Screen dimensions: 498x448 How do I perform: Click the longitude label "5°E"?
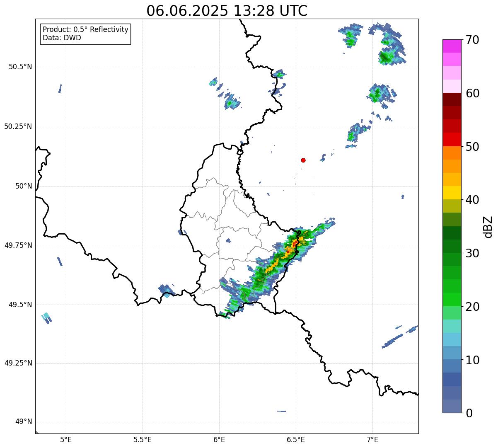point(66,440)
